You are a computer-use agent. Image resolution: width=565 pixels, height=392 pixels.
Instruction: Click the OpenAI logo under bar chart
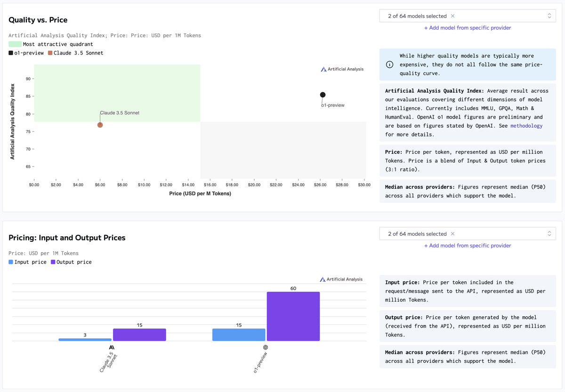(266, 347)
